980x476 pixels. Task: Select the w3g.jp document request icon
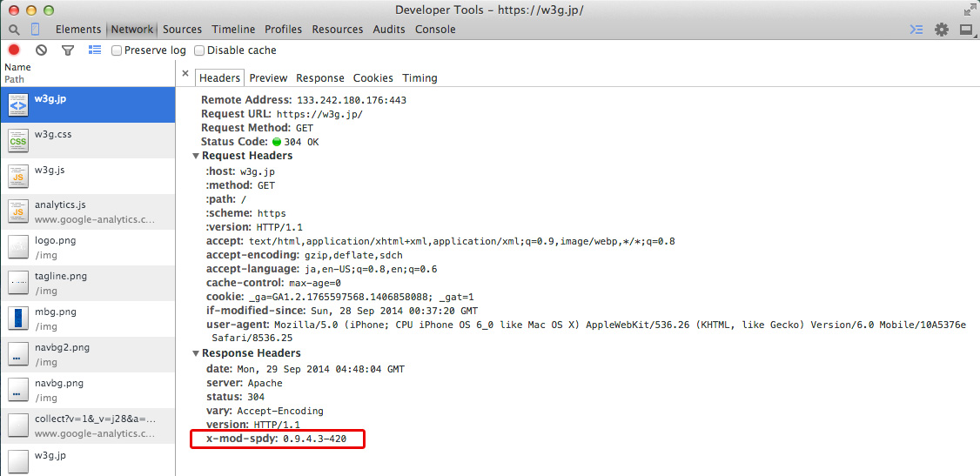pos(18,105)
